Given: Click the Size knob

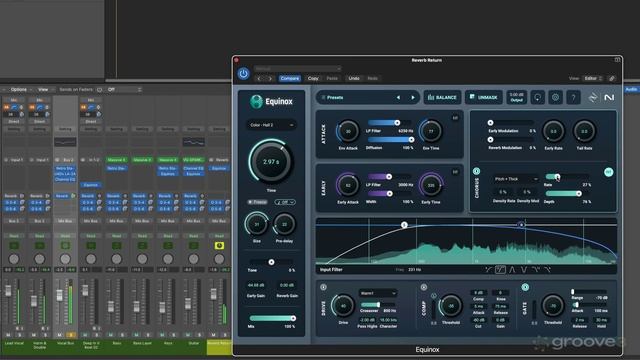Looking at the screenshot, I should click(257, 224).
